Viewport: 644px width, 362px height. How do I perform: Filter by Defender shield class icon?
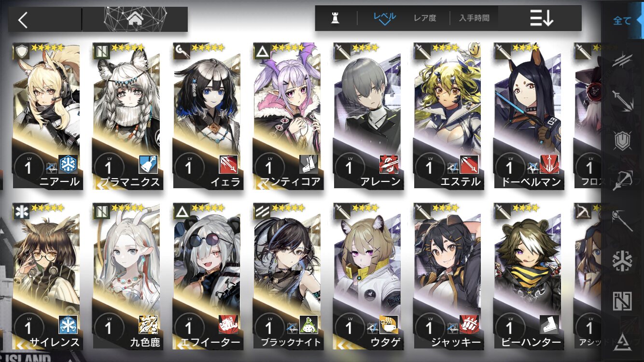point(623,141)
